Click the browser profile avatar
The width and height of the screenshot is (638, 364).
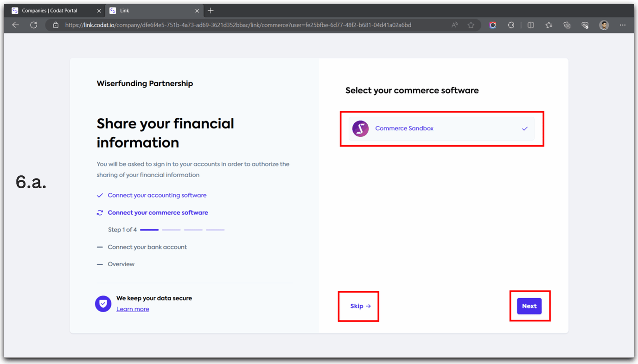[604, 25]
